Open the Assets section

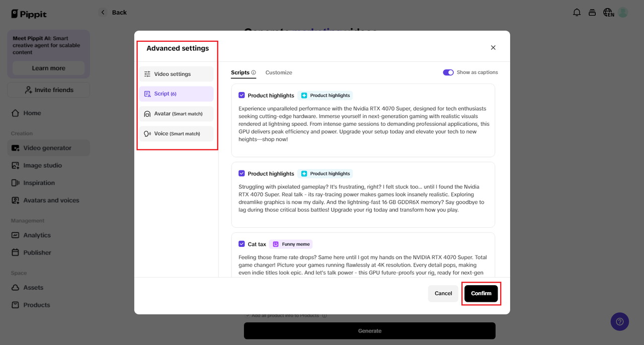pos(34,287)
